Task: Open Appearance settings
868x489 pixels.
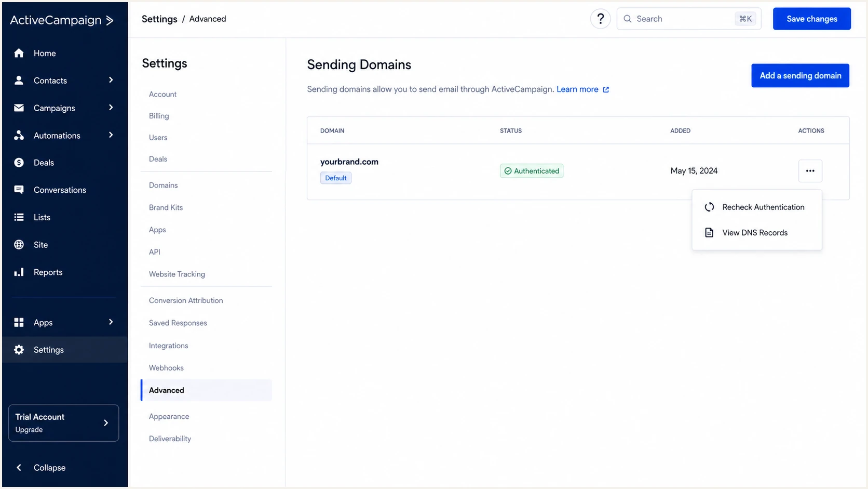Action: [169, 416]
